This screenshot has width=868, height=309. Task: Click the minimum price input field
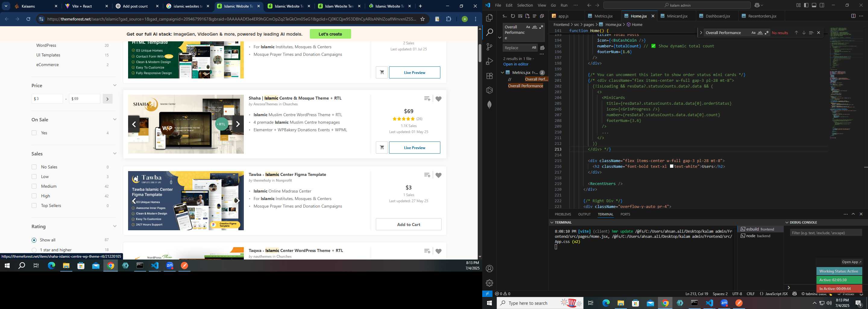coord(47,99)
